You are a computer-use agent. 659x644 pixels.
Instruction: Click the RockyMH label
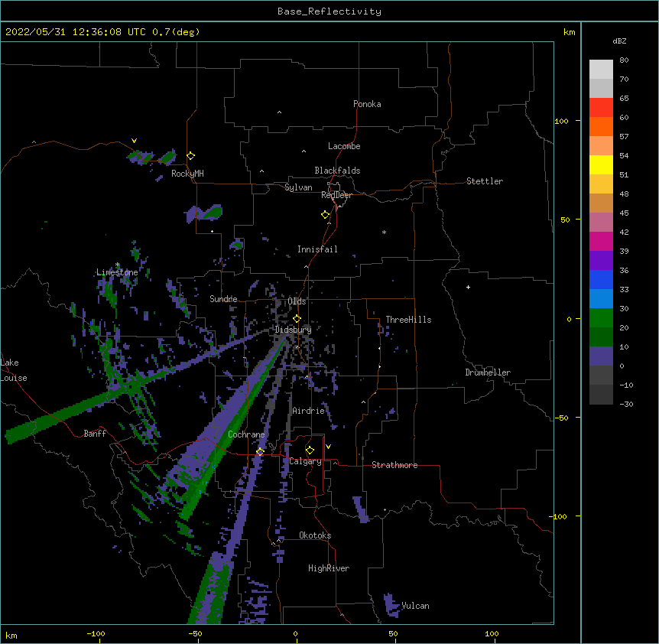[187, 174]
